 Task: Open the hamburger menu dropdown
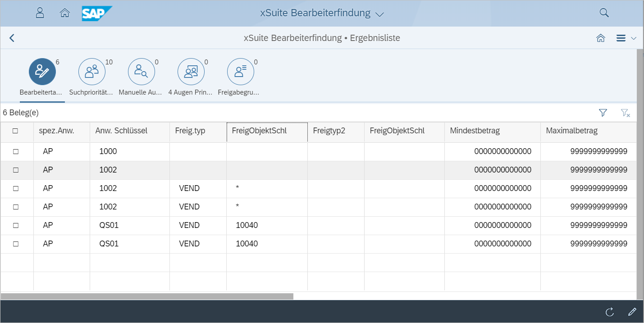click(626, 38)
